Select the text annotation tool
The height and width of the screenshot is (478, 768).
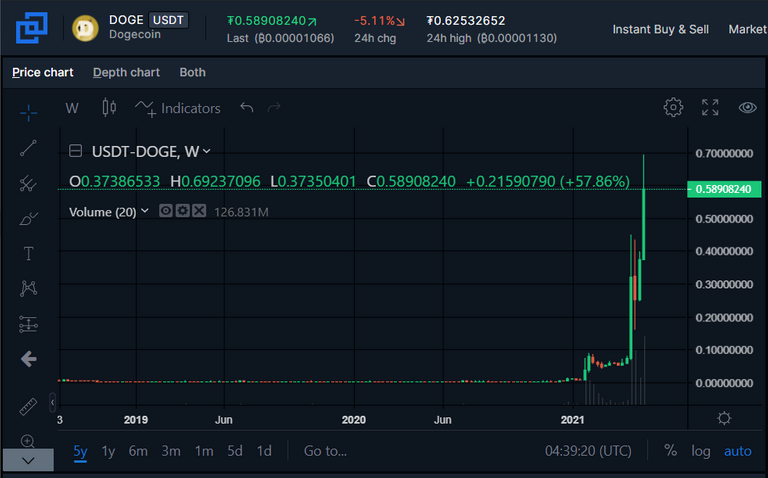point(28,254)
